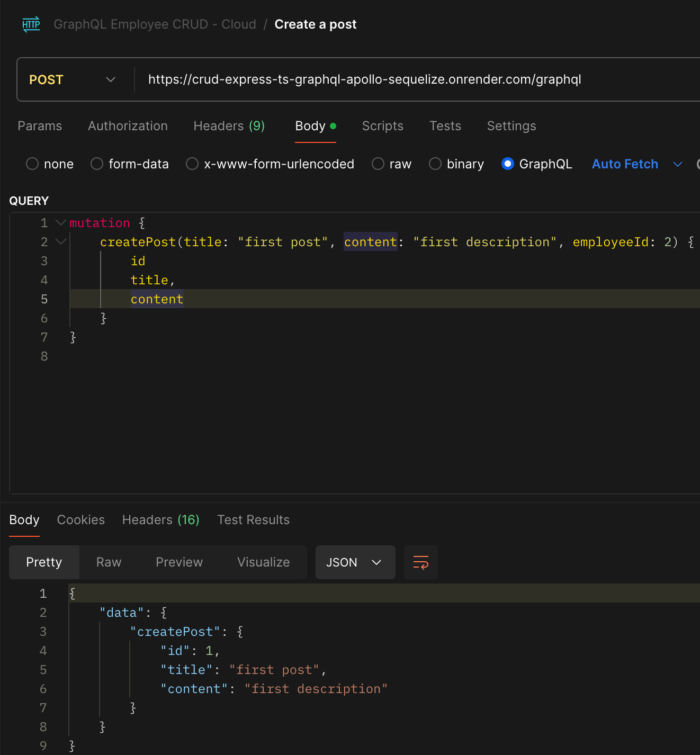Open the Authorization tab

point(128,126)
